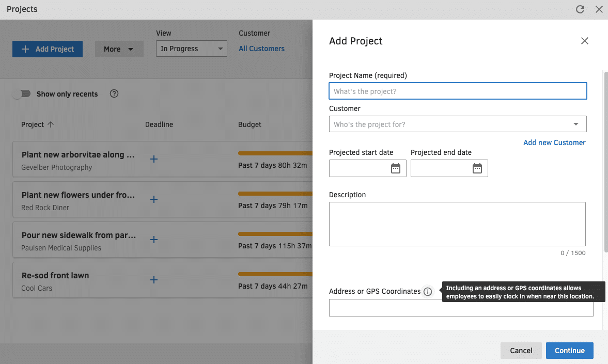The height and width of the screenshot is (364, 608).
Task: Open the Re-sod front lawn project
Action: (x=55, y=276)
